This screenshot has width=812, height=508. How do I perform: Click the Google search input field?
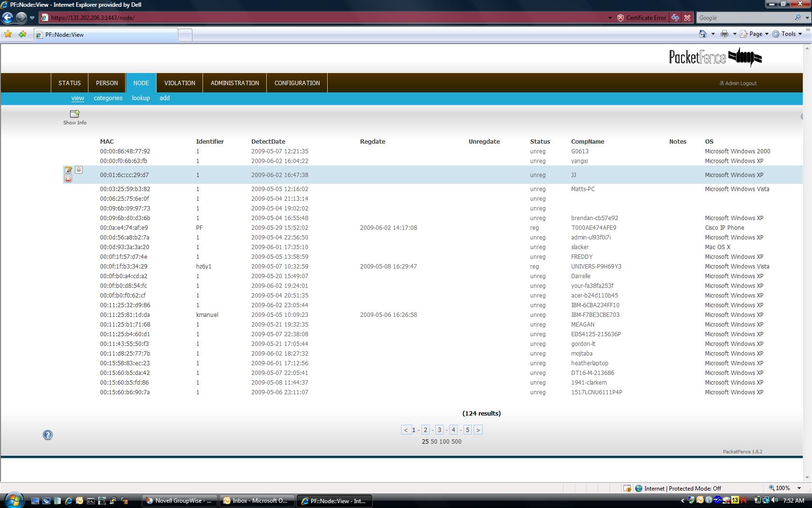pyautogui.click(x=744, y=18)
